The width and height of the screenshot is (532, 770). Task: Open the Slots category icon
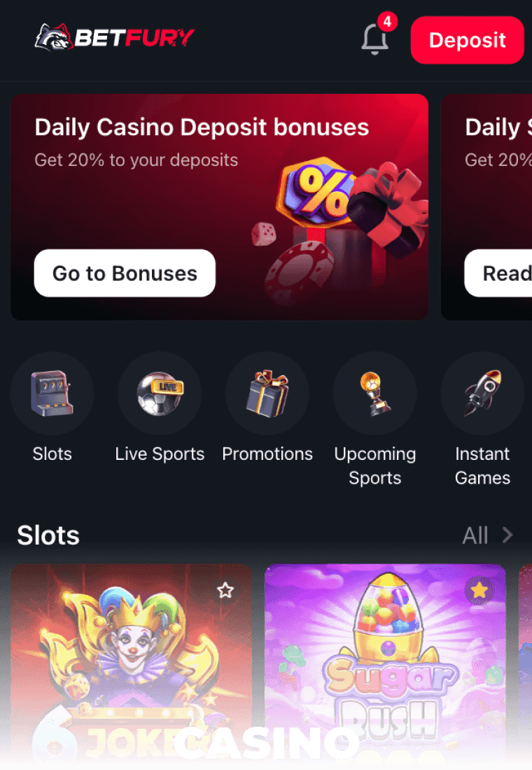coord(52,393)
